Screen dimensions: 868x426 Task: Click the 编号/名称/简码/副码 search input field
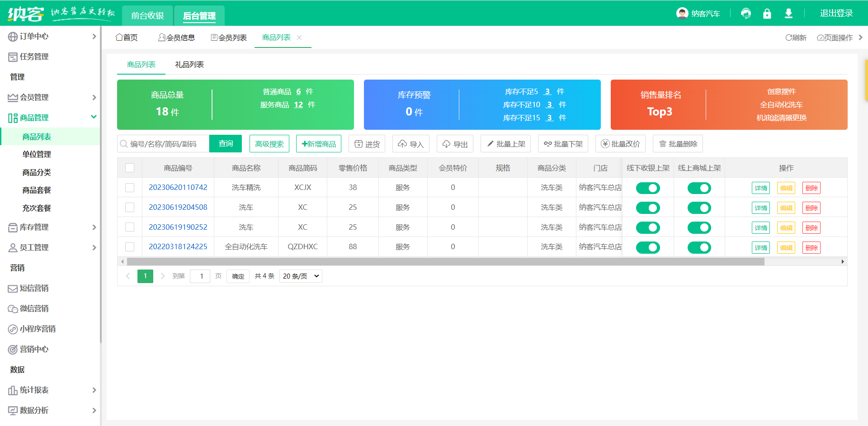tap(163, 143)
